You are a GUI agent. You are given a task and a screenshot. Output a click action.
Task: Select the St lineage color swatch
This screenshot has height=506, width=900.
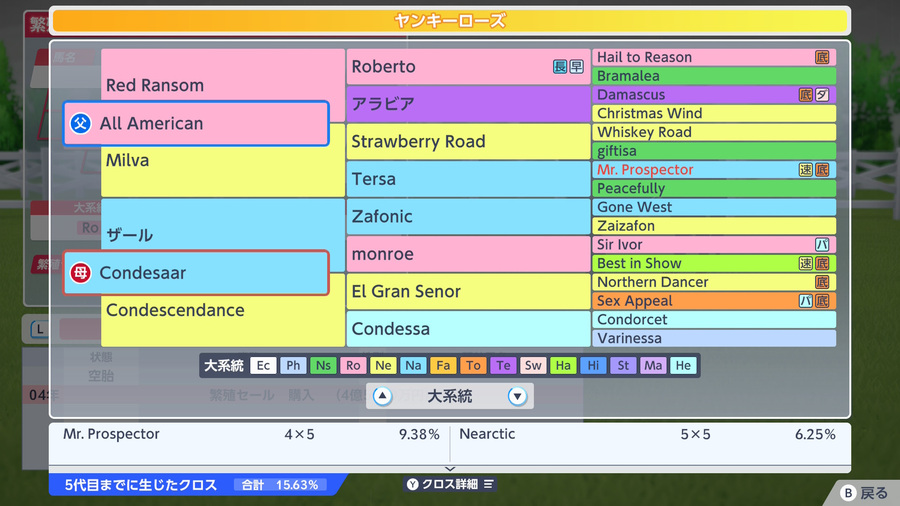(x=623, y=365)
